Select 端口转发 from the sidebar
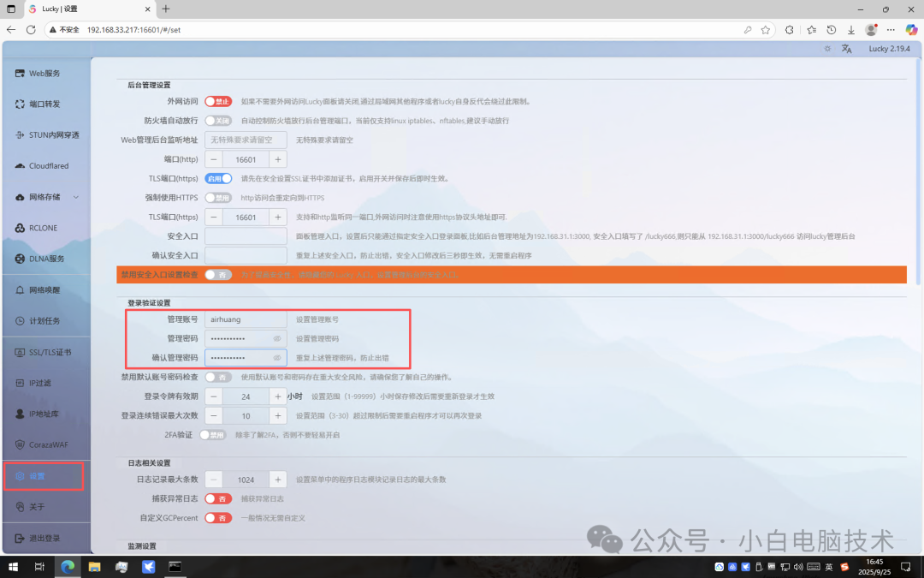 [x=39, y=104]
